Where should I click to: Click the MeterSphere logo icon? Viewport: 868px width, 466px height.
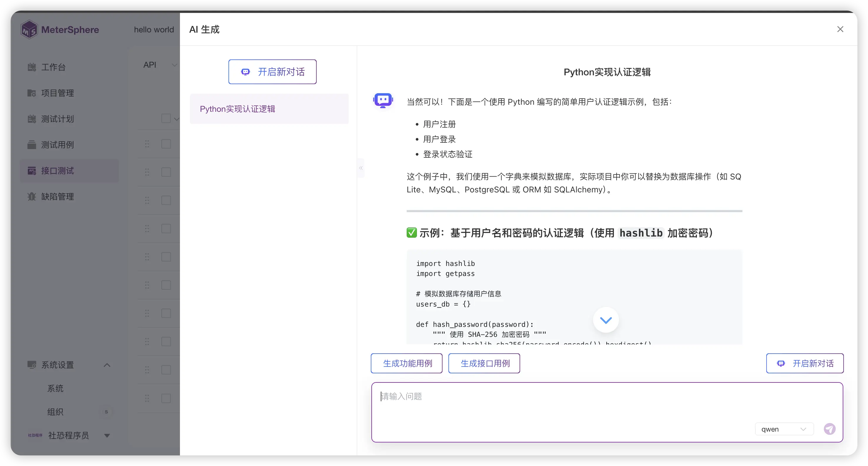tap(29, 30)
